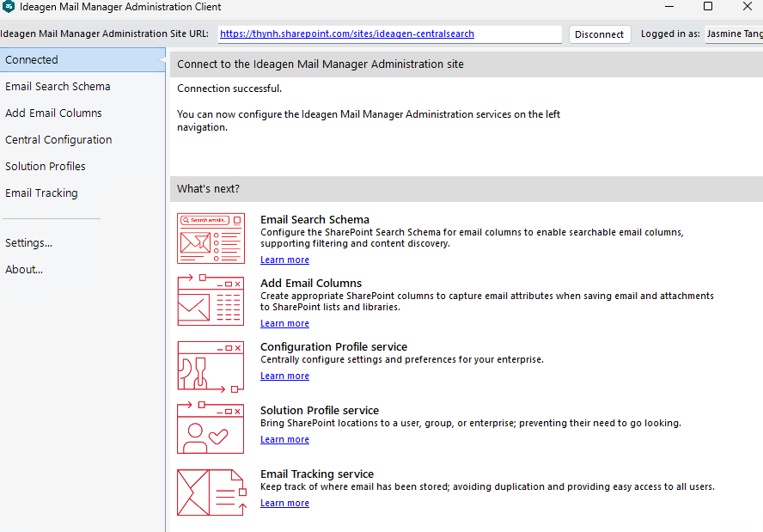Click Learn more under Email Search Schema
The height and width of the screenshot is (532, 763).
(284, 260)
